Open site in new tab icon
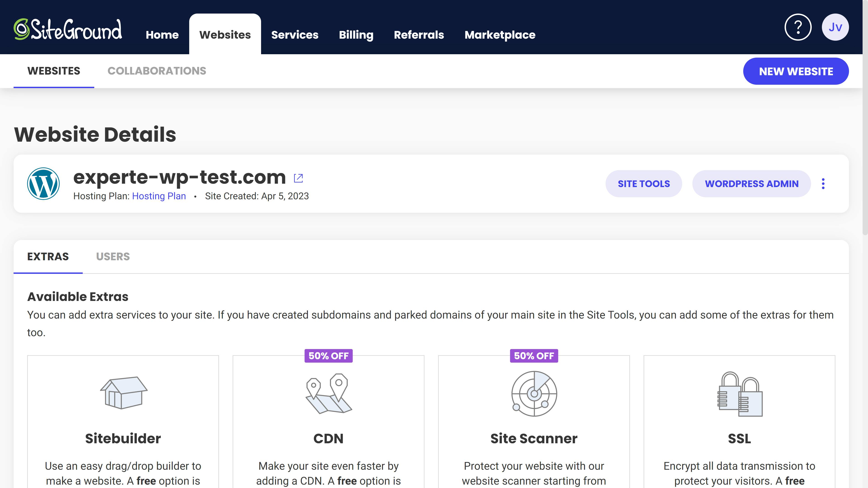 pos(298,178)
